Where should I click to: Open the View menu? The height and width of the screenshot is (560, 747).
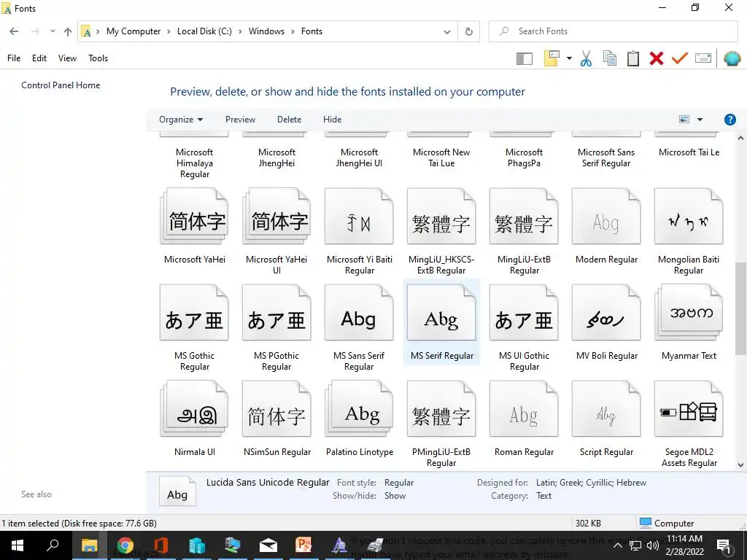[67, 58]
